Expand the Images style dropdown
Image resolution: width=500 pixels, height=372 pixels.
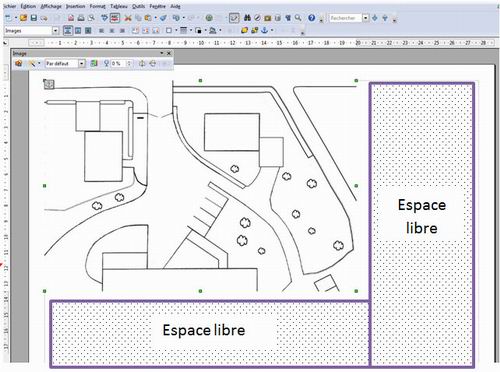(55, 31)
